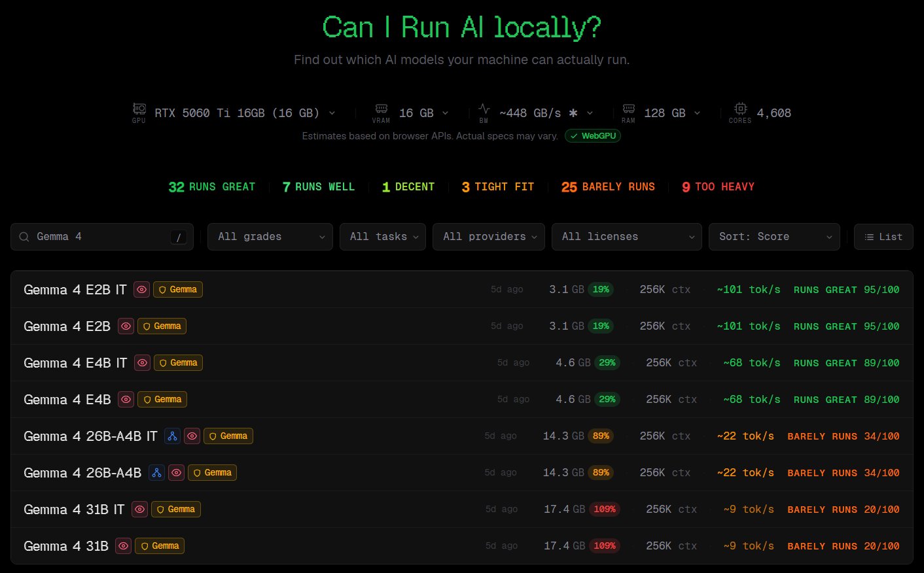Click the MoE network icon on Gemma 4 26B-A4B IT
Image resolution: width=924 pixels, height=573 pixels.
[172, 436]
